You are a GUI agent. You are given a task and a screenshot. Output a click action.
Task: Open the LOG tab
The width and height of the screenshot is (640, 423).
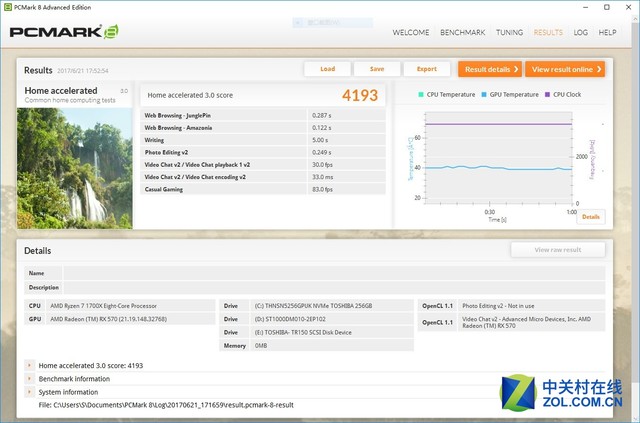point(580,32)
